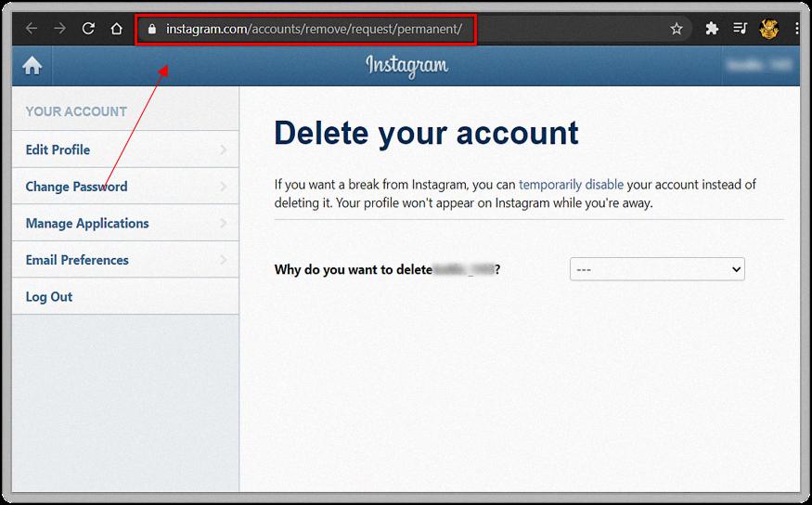Open the delete reason dropdown
The height and width of the screenshot is (505, 812).
point(657,269)
